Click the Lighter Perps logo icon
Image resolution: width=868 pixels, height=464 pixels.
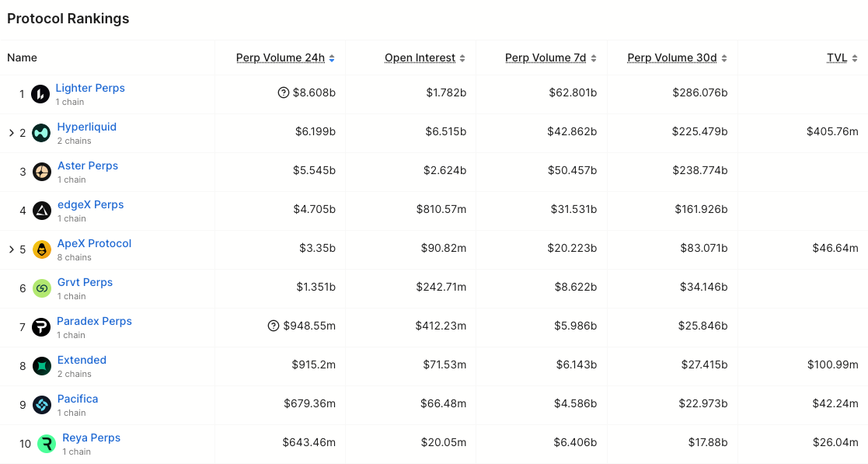41,94
